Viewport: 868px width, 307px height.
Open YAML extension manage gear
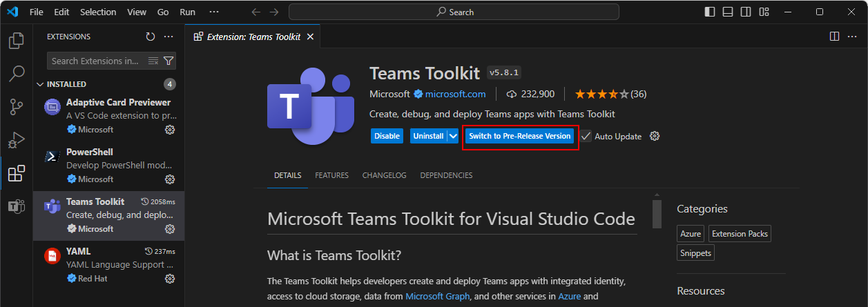point(170,279)
